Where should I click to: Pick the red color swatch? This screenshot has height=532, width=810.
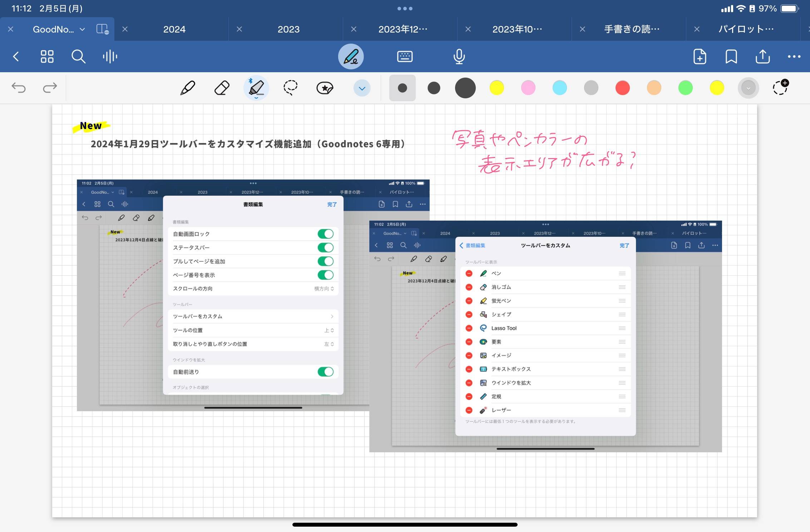(x=623, y=88)
